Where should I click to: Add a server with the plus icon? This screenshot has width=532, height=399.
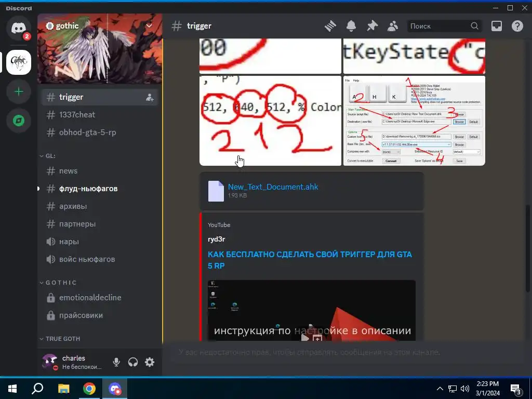coord(19,91)
